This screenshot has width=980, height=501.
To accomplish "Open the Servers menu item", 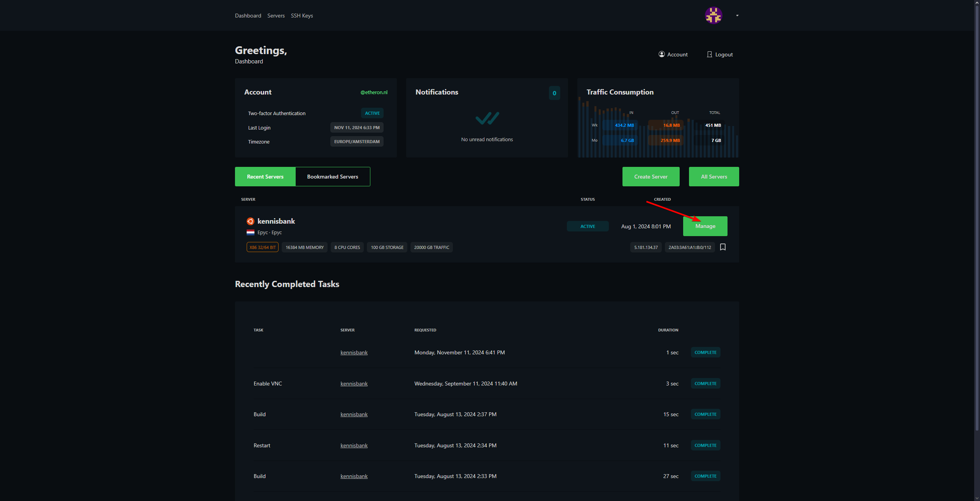I will point(276,16).
